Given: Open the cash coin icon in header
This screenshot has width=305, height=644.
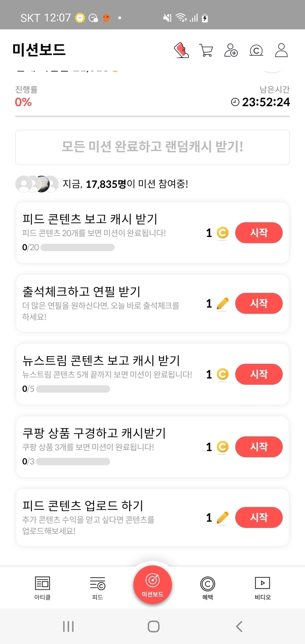Looking at the screenshot, I should pyautogui.click(x=256, y=50).
